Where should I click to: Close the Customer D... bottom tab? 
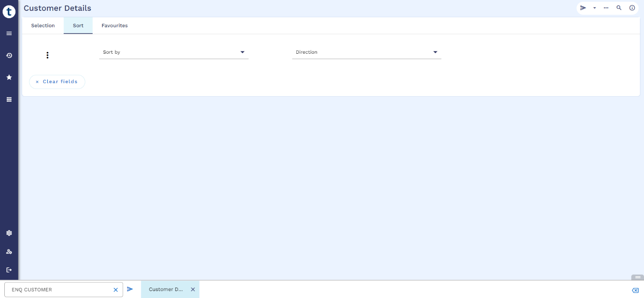pos(193,289)
